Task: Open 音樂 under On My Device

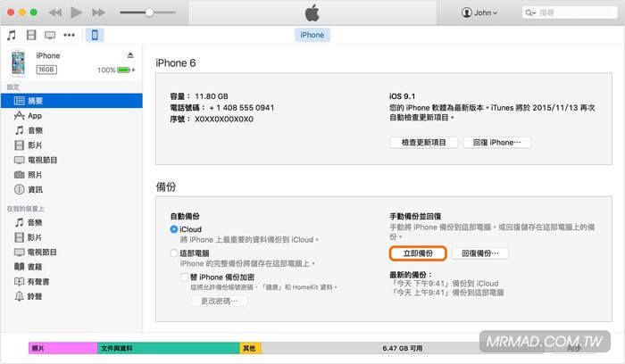Action: pyautogui.click(x=71, y=223)
